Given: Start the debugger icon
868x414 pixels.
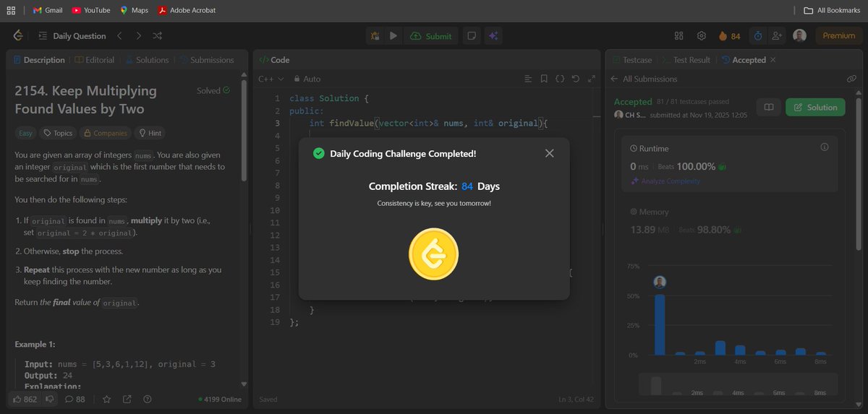Looking at the screenshot, I should coord(375,35).
